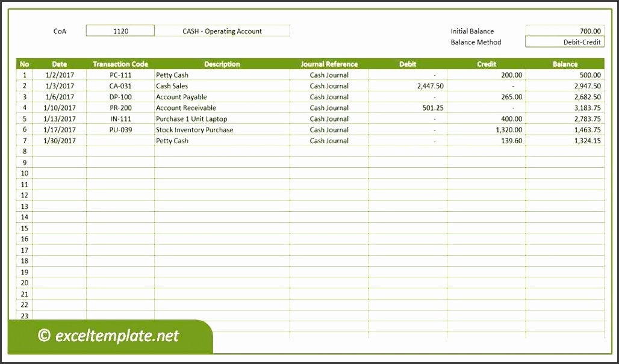Click the date 1/13/2017 cell
Image resolution: width=619 pixels, height=364 pixels.
click(59, 119)
